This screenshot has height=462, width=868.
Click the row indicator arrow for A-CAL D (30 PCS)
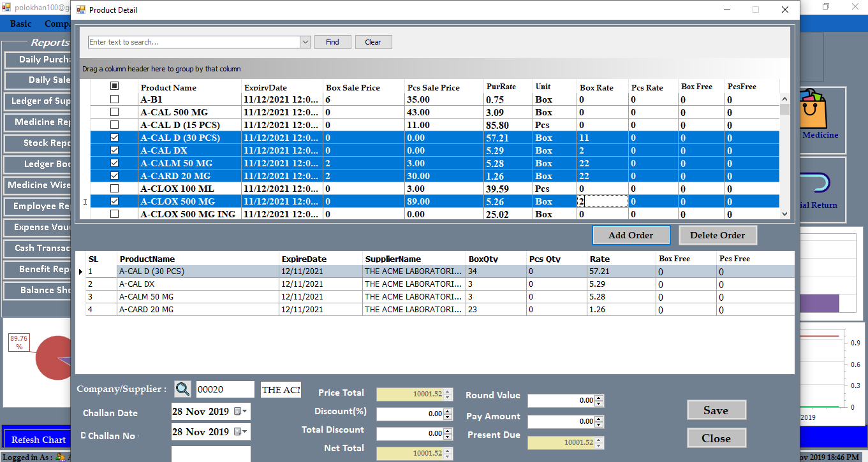[80, 271]
